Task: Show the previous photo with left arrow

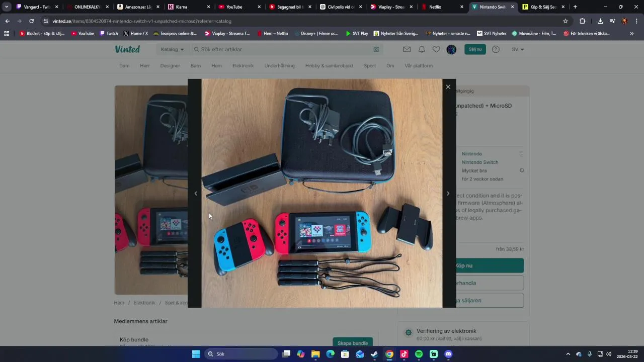Action: 196,193
